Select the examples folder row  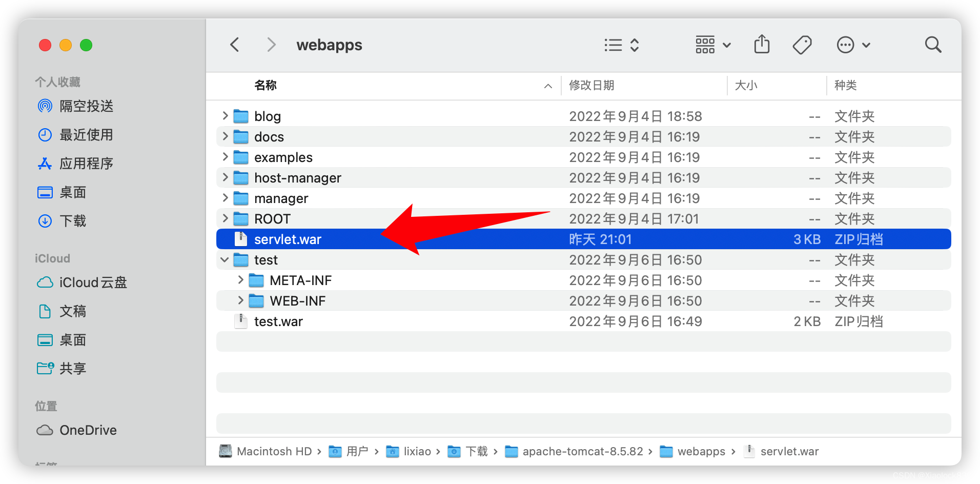[583, 157]
